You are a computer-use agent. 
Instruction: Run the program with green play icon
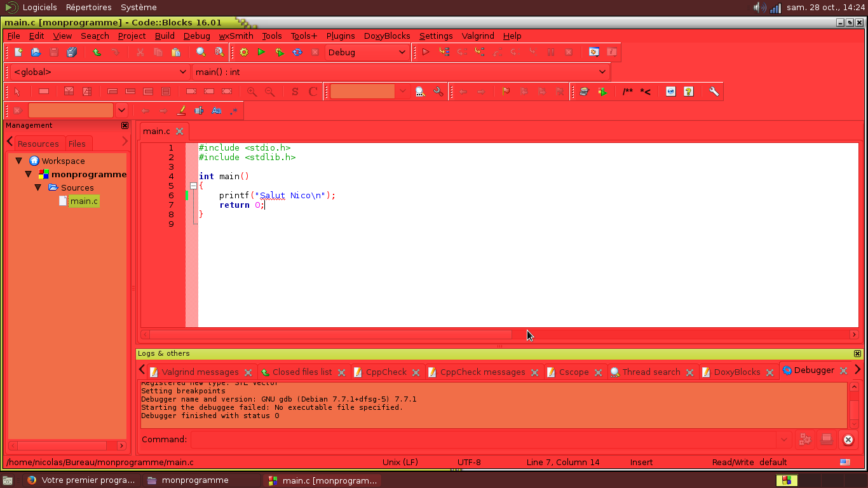point(261,52)
